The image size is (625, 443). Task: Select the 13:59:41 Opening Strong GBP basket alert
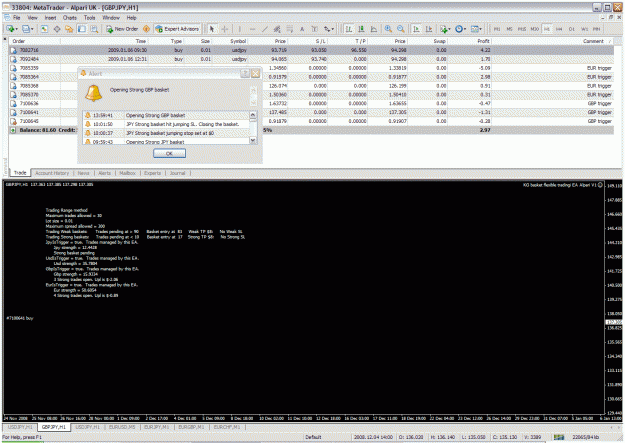tap(166, 115)
